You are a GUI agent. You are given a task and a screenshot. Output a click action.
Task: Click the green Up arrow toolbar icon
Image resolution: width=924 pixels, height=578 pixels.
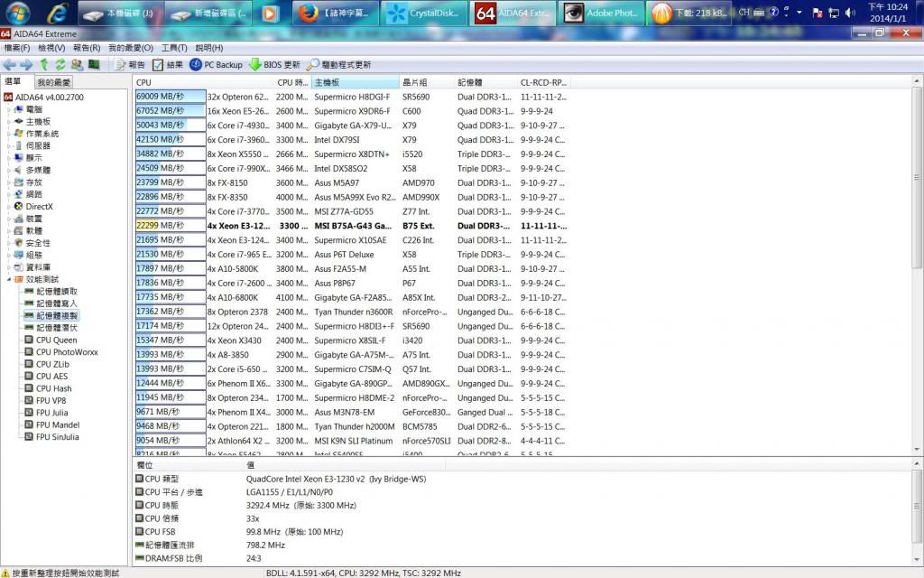pos(44,65)
